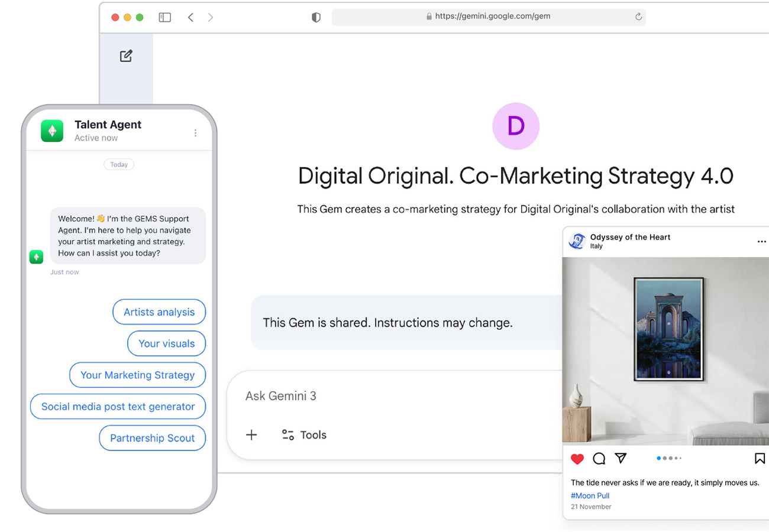Like the post with the heart icon
The image size is (769, 532).
[x=577, y=459]
